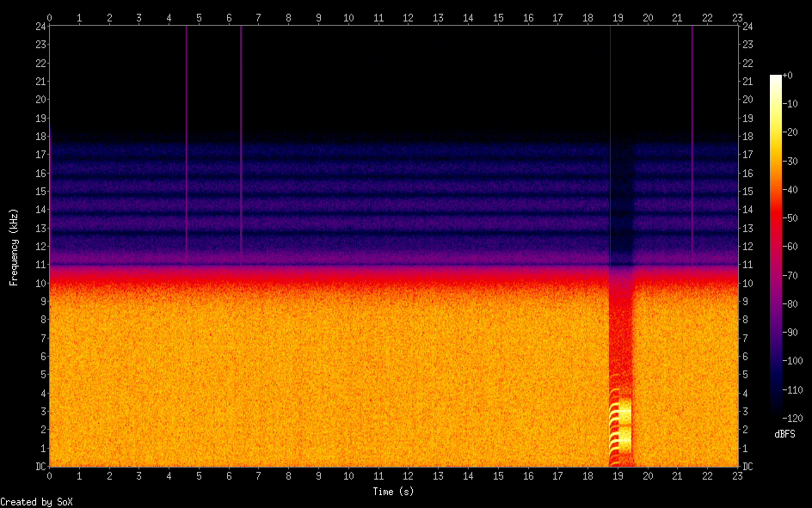
Task: Click the 'Time (s)' axis label
Action: 395,491
